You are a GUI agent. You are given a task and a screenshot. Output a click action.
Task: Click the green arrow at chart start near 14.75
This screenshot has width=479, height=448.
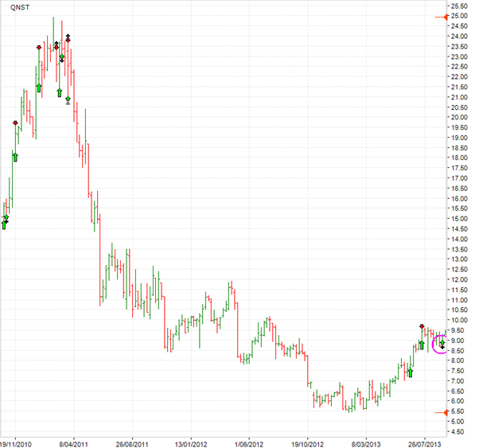coord(4,224)
